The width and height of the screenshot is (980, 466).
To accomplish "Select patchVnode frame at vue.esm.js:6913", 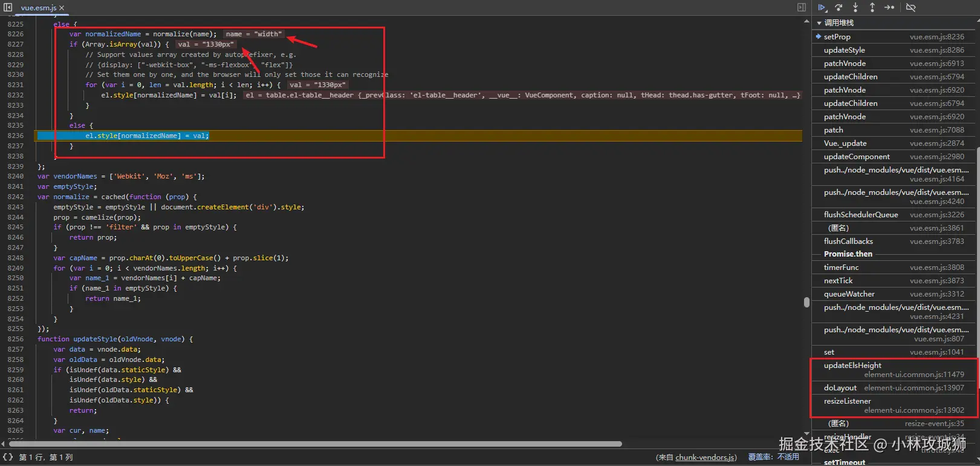I will 894,64.
